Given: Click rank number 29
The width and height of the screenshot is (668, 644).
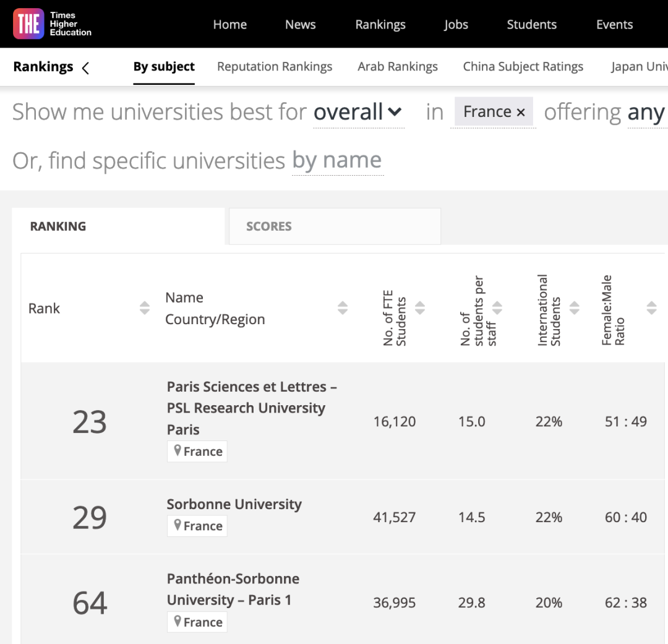Looking at the screenshot, I should pyautogui.click(x=90, y=517).
